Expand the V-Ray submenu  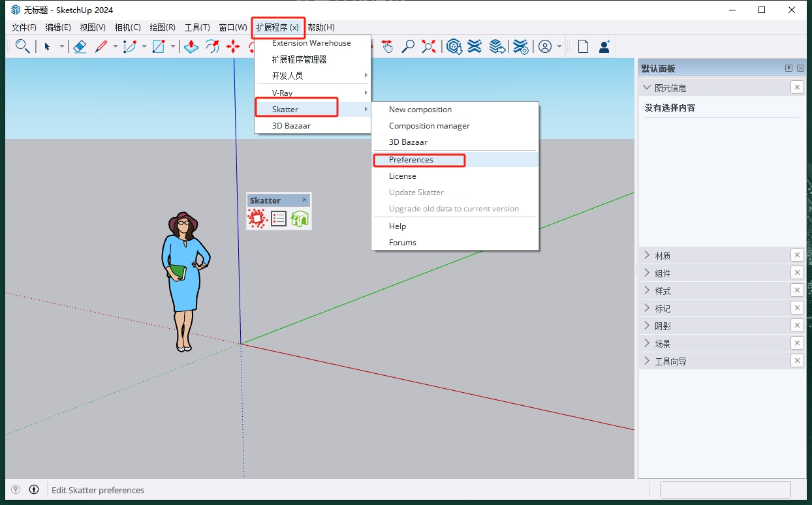313,93
